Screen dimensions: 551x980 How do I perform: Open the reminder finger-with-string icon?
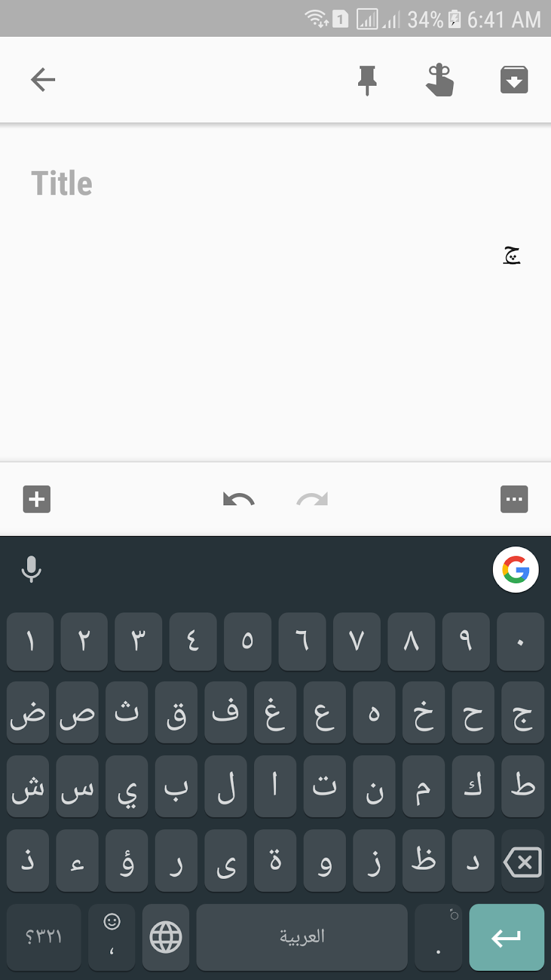pos(440,80)
